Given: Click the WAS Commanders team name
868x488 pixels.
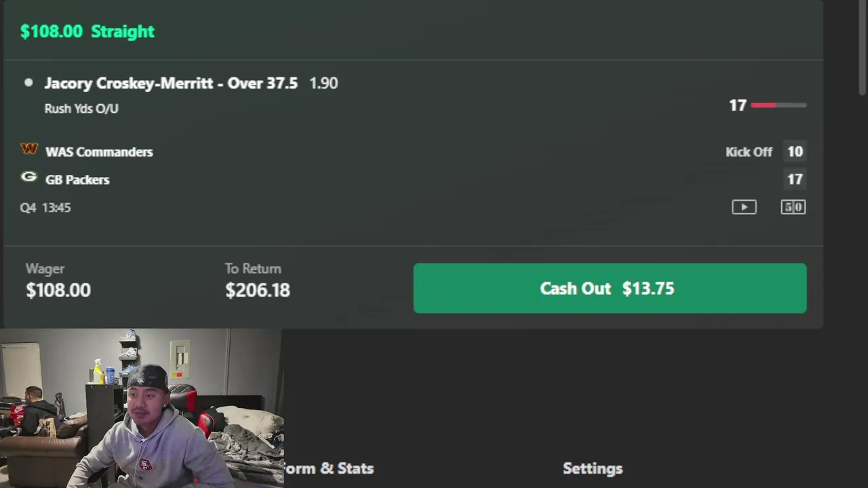Looking at the screenshot, I should 99,152.
